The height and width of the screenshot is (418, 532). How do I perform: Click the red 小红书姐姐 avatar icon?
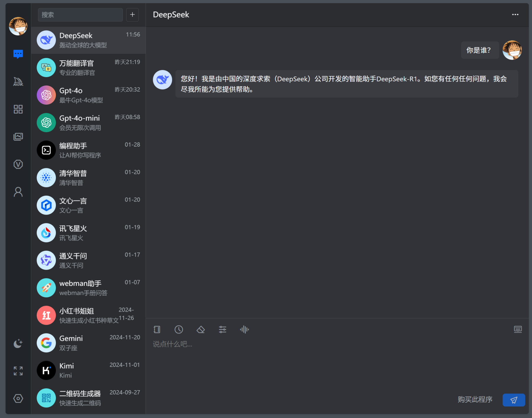[46, 315]
